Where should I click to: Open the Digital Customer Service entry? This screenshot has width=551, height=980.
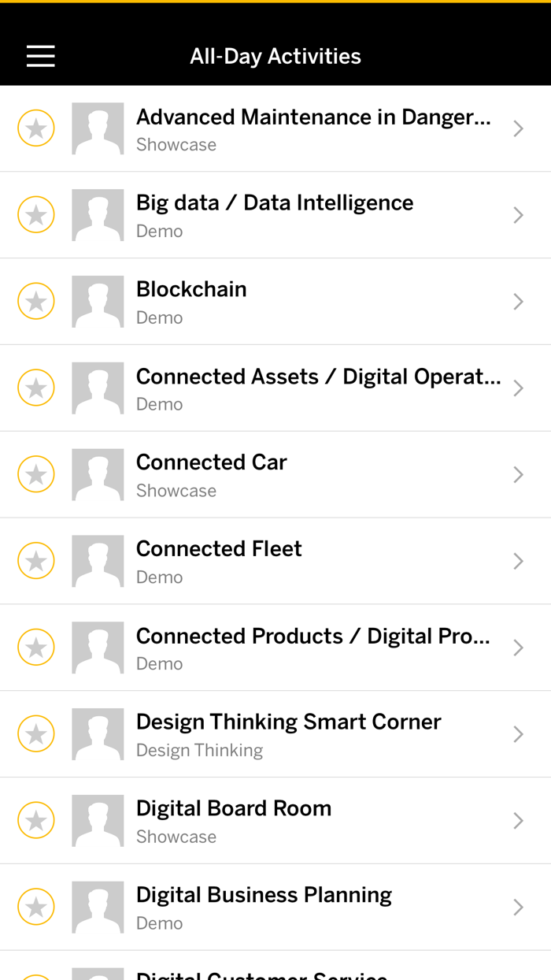(x=275, y=974)
